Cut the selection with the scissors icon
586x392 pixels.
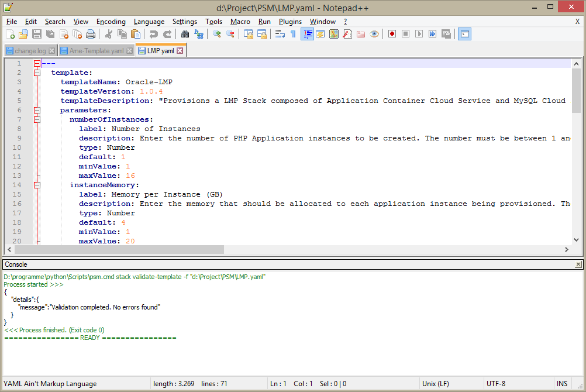[108, 35]
